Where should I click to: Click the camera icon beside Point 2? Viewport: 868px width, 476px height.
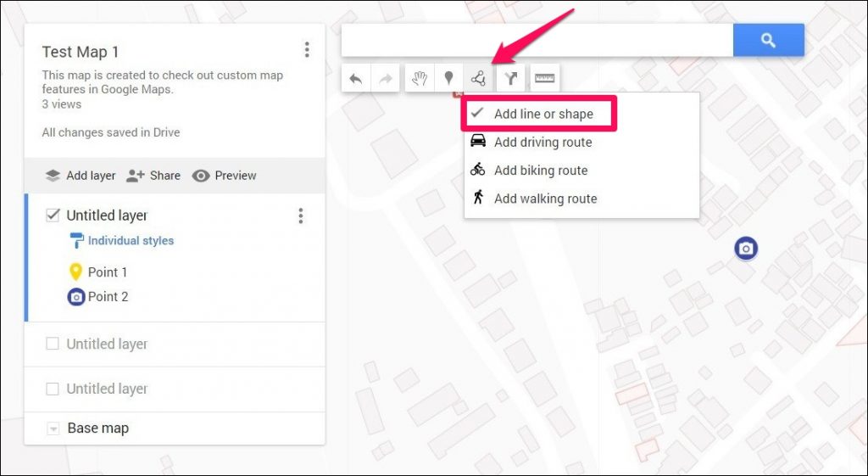(x=76, y=297)
